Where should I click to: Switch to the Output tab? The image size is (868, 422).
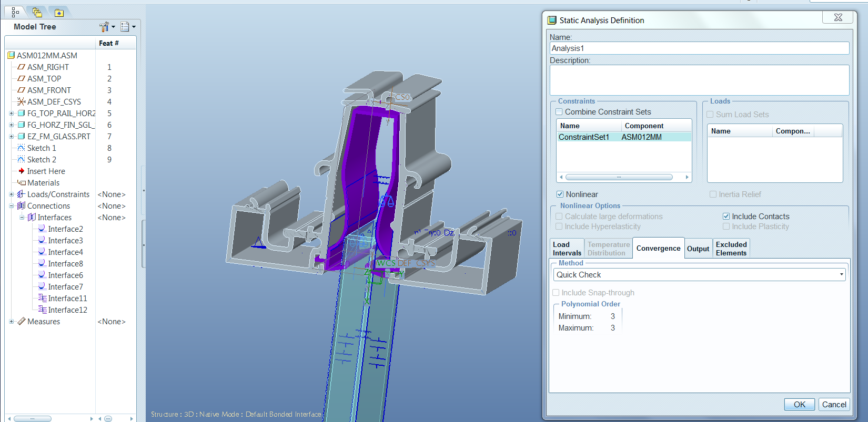tap(698, 249)
